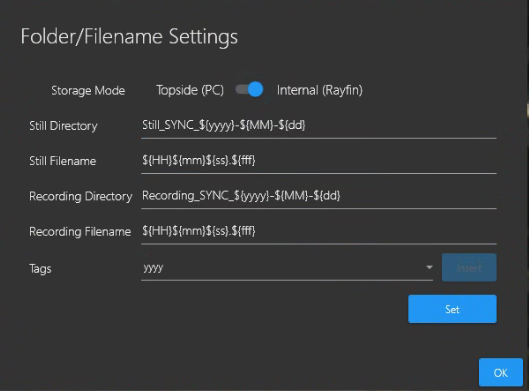Click the Set button
The width and height of the screenshot is (529, 391).
[x=452, y=309]
